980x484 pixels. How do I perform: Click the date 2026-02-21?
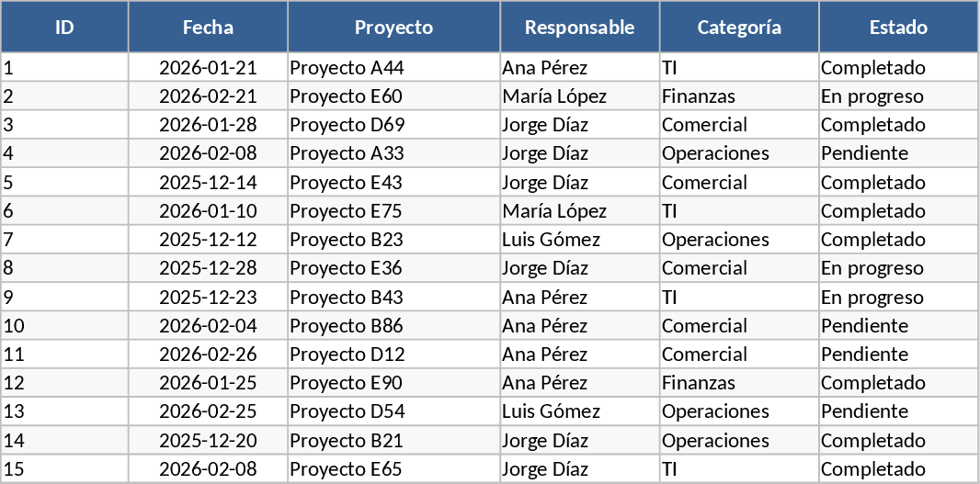click(x=208, y=96)
